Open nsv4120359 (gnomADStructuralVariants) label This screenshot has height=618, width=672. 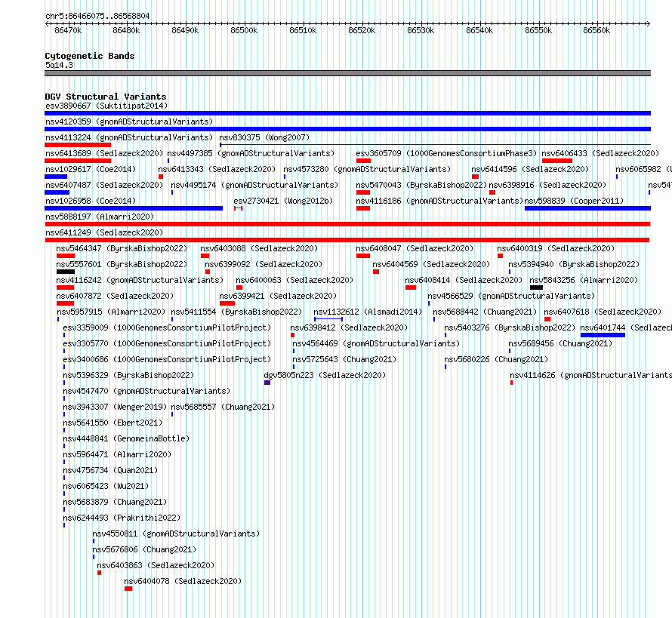129,121
